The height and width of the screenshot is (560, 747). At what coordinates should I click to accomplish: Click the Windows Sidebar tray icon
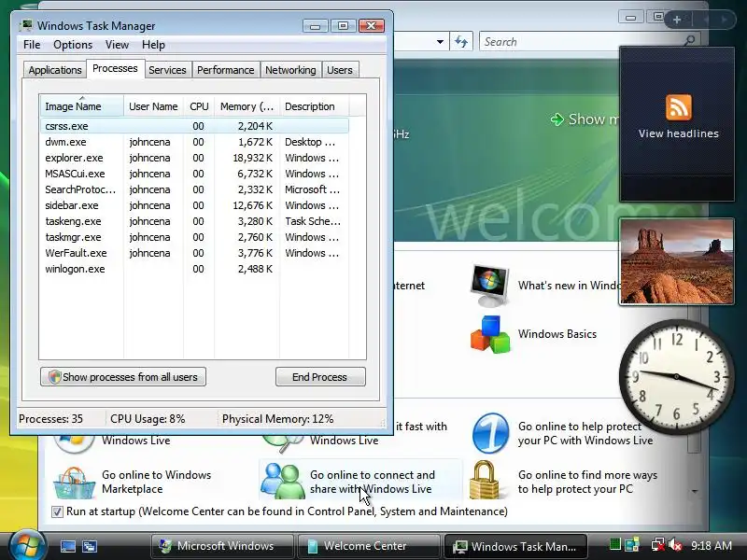pos(632,545)
